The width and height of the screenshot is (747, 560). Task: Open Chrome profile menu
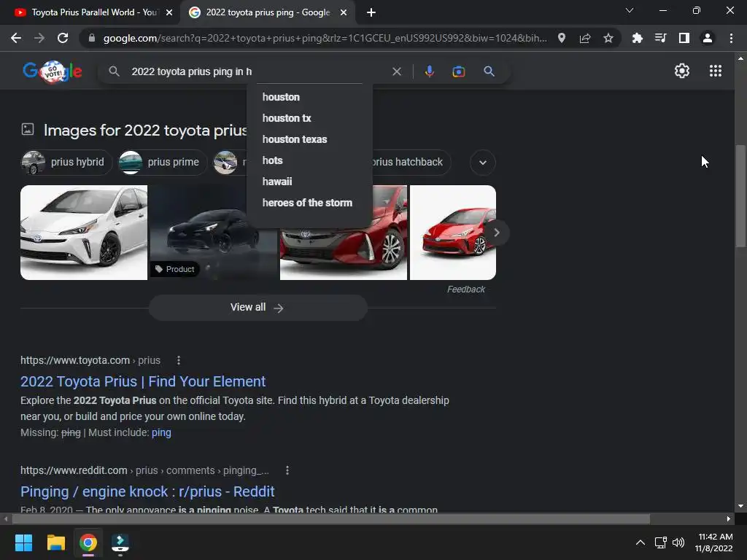pyautogui.click(x=708, y=38)
